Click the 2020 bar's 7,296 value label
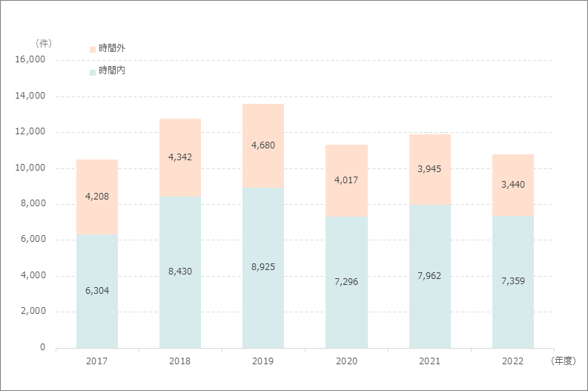This screenshot has height=391, width=588. pyautogui.click(x=346, y=281)
